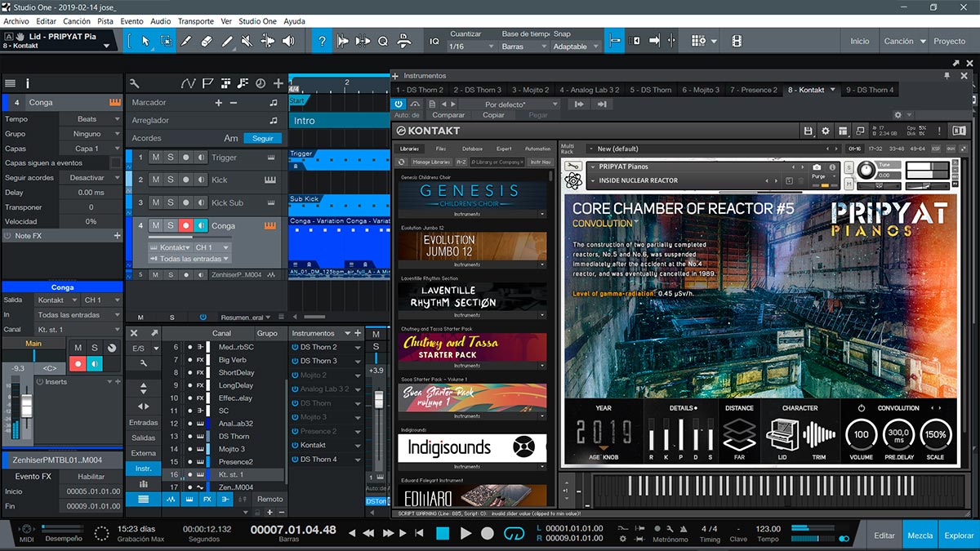Mute the Kick track
The width and height of the screenshot is (980, 551).
pos(156,180)
